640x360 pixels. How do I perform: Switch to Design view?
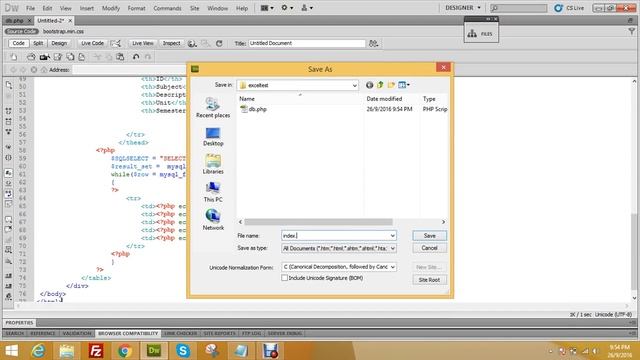(59, 43)
